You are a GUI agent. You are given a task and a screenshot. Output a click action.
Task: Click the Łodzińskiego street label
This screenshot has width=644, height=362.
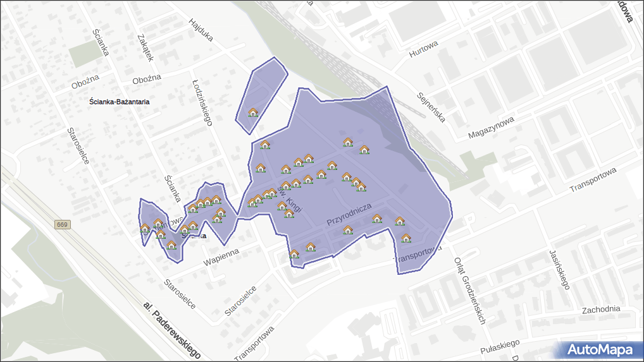tap(202, 102)
